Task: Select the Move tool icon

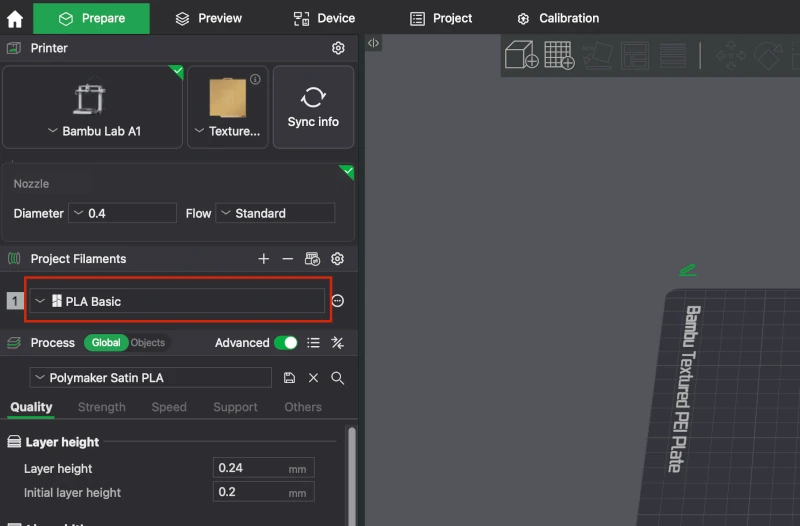Action: 731,55
